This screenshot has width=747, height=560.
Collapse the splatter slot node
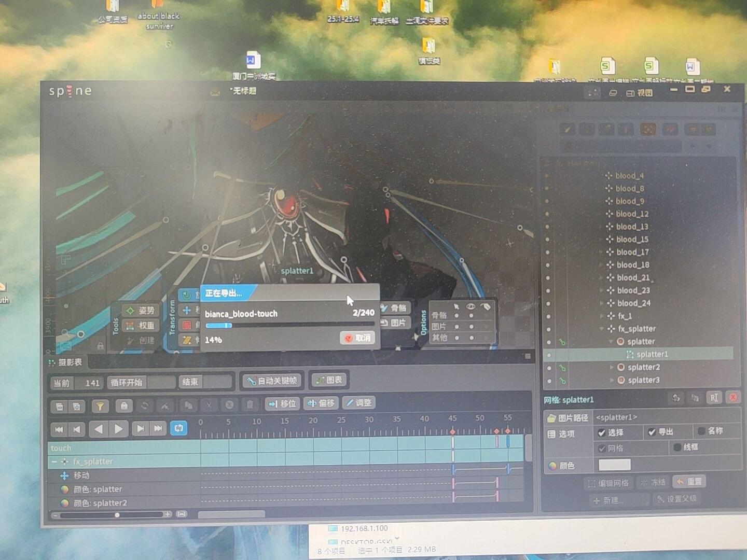[611, 341]
